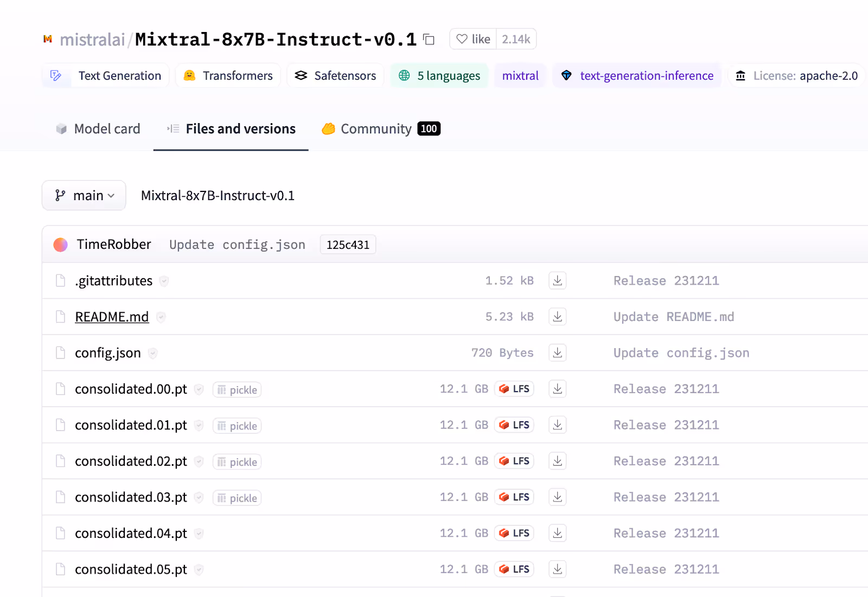The image size is (868, 597).
Task: Download the config.json file
Action: click(x=557, y=352)
